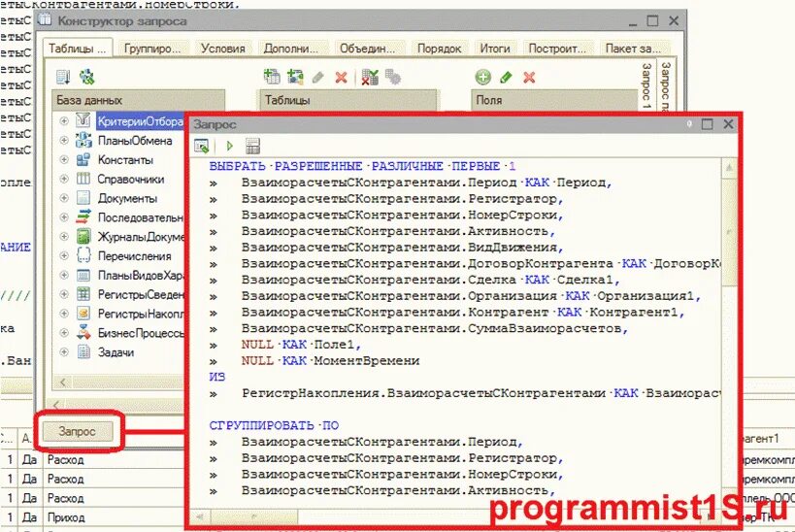This screenshot has width=795, height=532.
Task: Click the СГРУППИРОВАТЬ ПО line in query
Action: coord(275,426)
